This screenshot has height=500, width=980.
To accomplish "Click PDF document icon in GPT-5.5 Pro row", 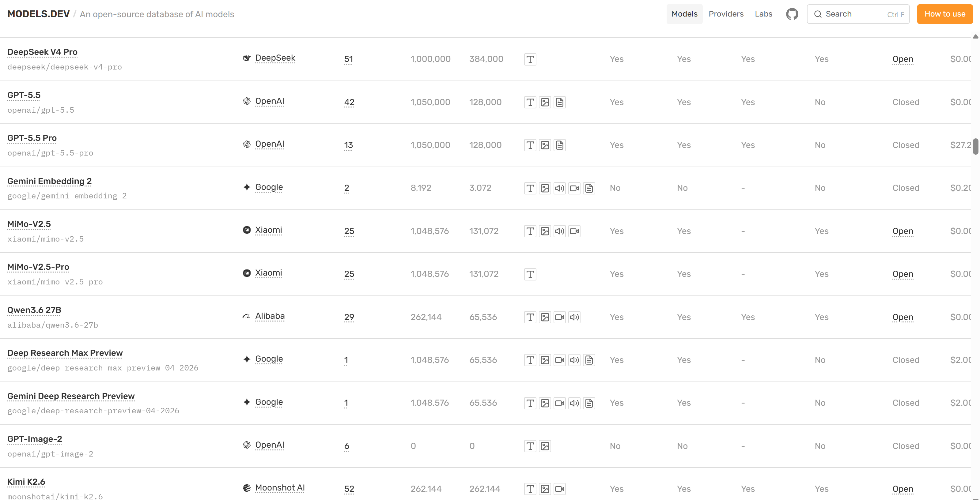I will [x=560, y=145].
